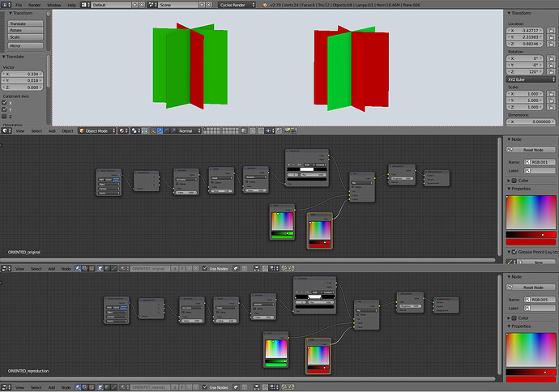Select the scale manipulator icon
Viewport: 559px width, 392px height.
pyautogui.click(x=173, y=130)
